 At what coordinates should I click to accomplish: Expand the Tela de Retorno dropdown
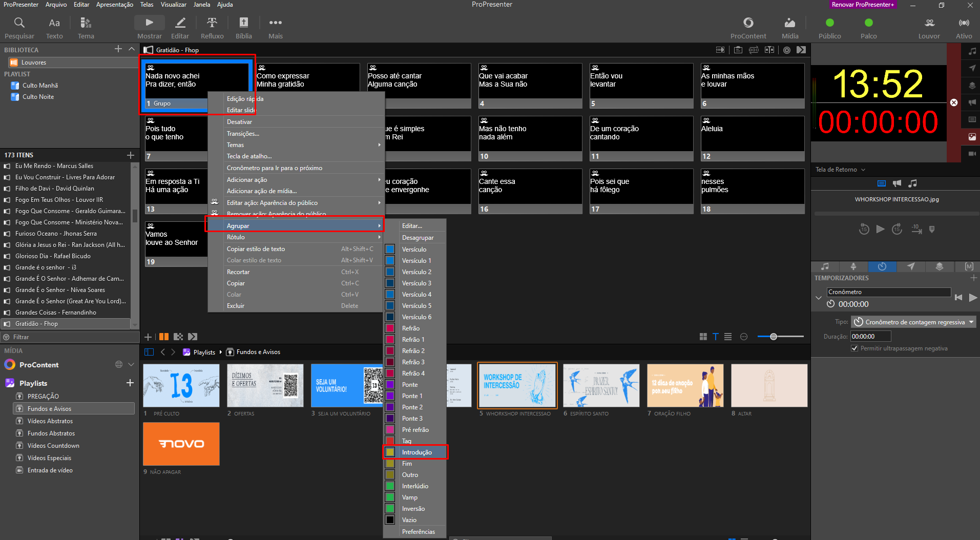(840, 170)
